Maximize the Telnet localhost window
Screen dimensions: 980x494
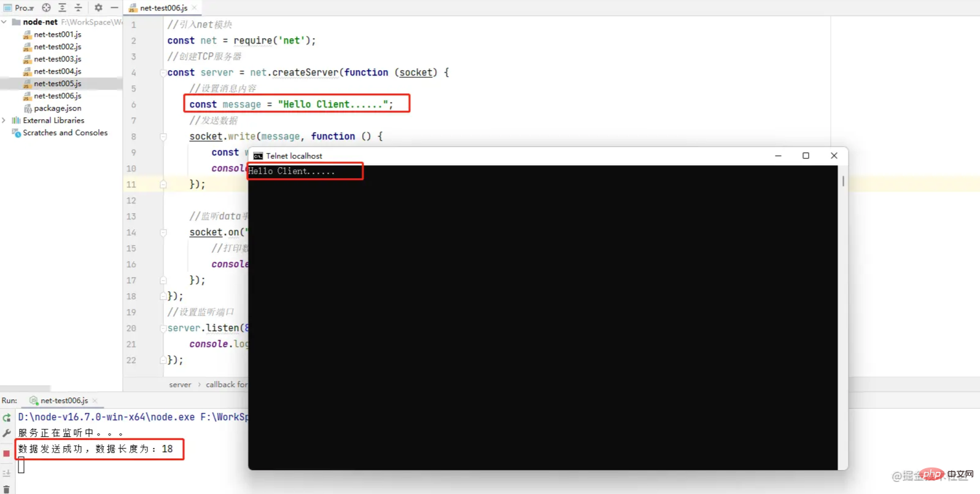806,156
